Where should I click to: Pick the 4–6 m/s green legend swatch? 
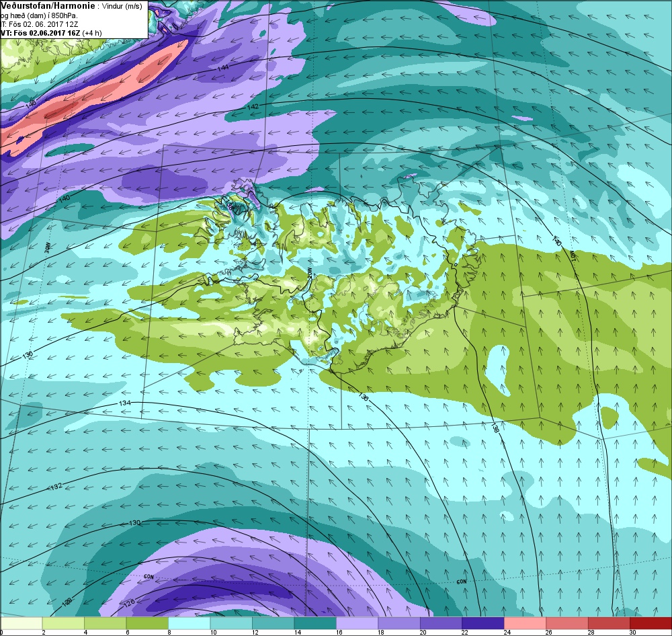[106, 623]
